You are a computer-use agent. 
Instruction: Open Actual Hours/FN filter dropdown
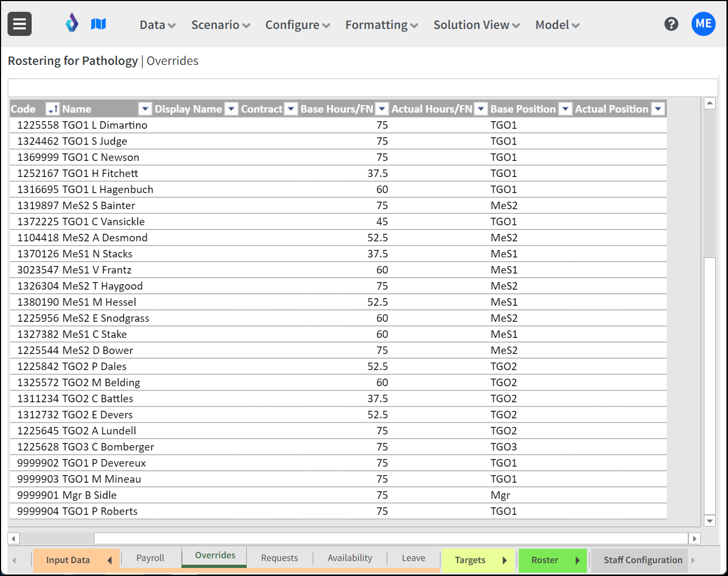(x=481, y=109)
